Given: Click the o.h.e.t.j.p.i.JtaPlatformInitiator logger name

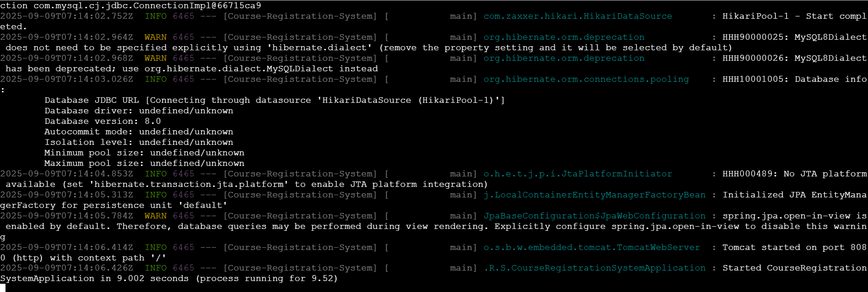Looking at the screenshot, I should tap(577, 174).
